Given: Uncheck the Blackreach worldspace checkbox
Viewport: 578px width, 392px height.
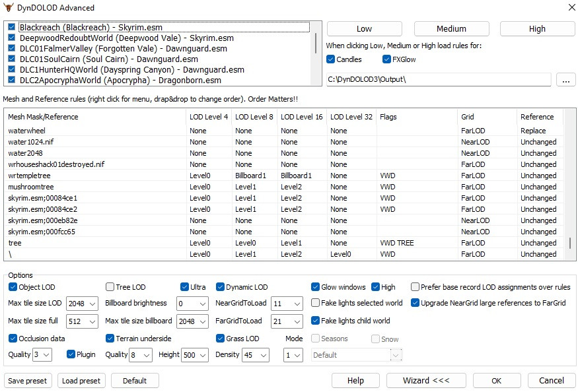Looking at the screenshot, I should click(x=11, y=27).
